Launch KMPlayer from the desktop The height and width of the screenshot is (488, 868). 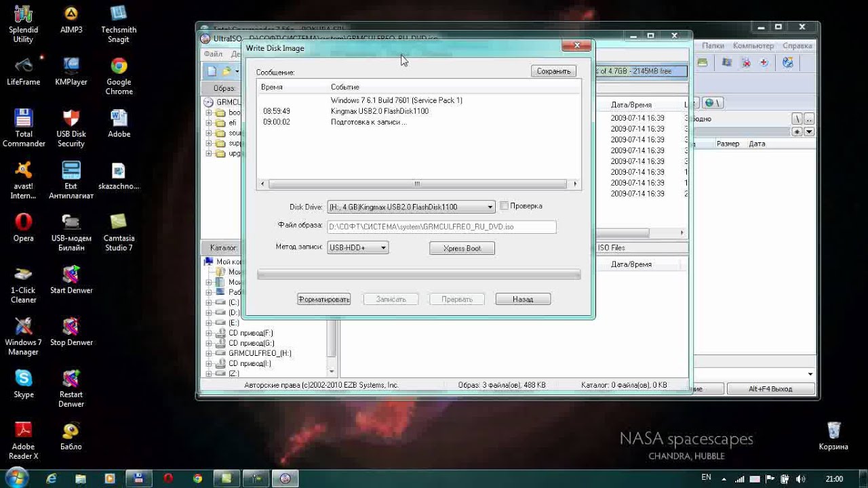tap(71, 71)
